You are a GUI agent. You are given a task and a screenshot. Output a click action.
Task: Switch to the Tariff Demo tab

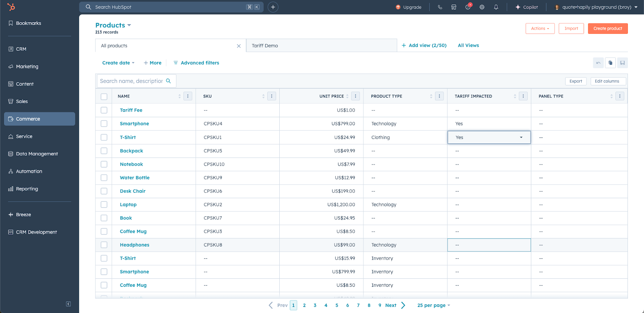[265, 46]
